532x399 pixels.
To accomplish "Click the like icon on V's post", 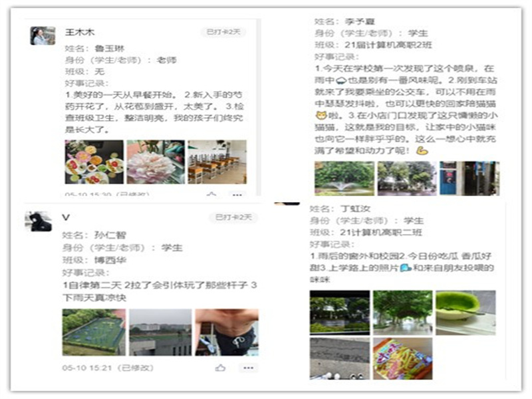I will tap(220, 367).
